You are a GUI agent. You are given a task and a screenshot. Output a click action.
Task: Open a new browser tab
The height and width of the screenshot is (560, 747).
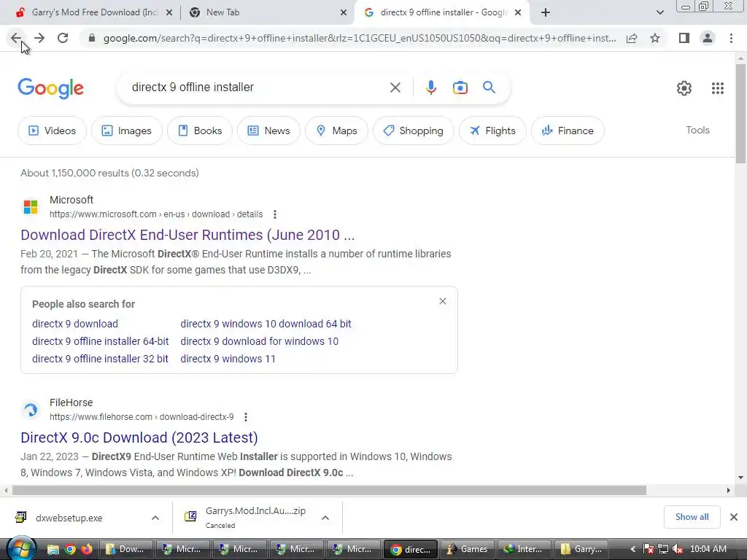pyautogui.click(x=546, y=12)
